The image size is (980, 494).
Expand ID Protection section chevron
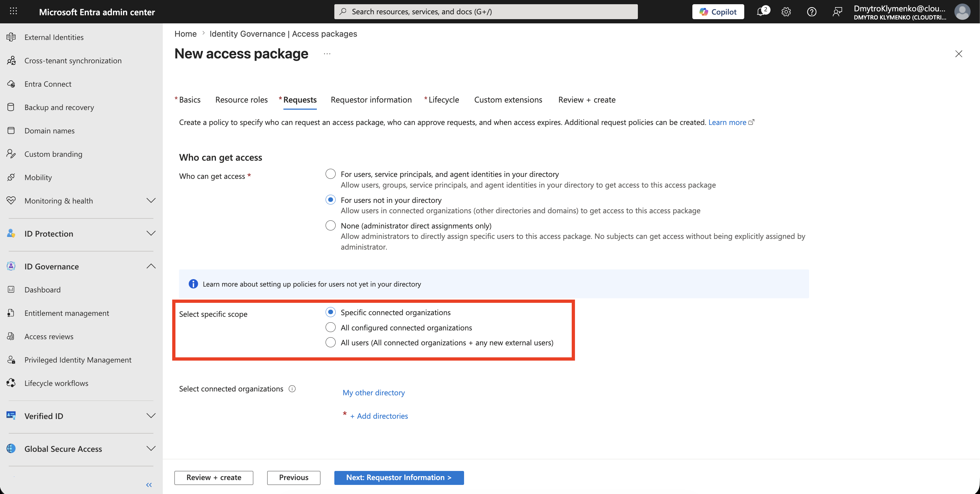click(x=151, y=233)
